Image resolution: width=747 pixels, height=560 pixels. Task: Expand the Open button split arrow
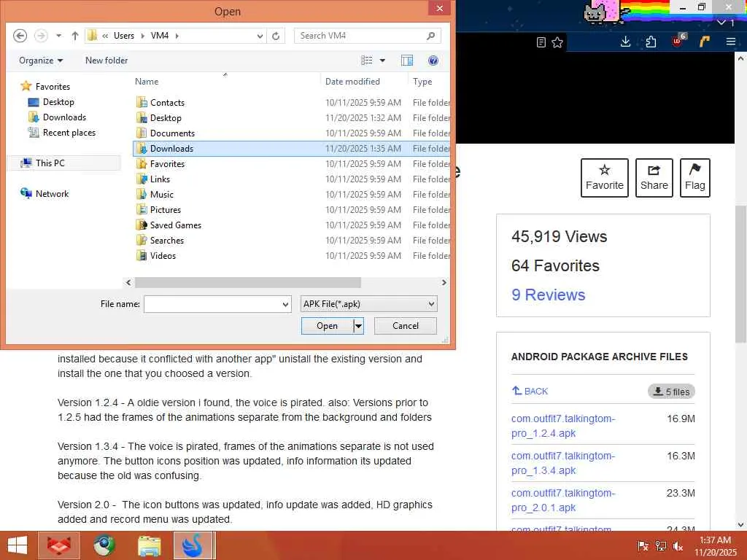pyautogui.click(x=358, y=326)
